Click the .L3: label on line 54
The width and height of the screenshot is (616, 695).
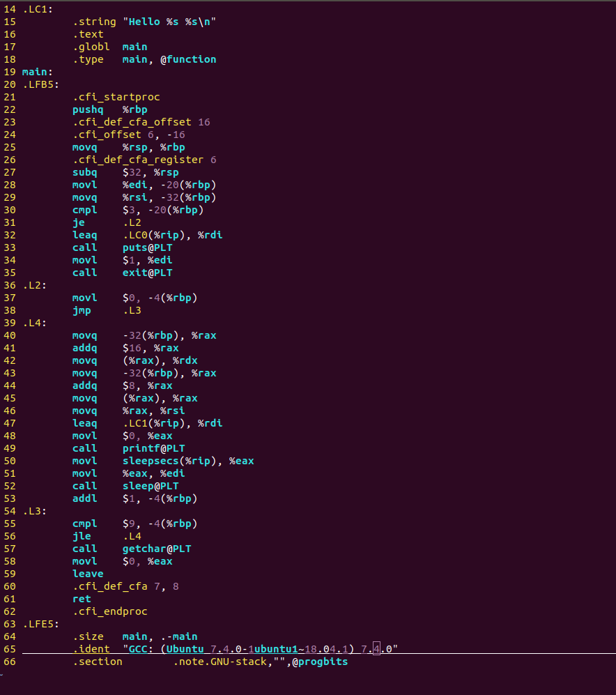coord(34,512)
